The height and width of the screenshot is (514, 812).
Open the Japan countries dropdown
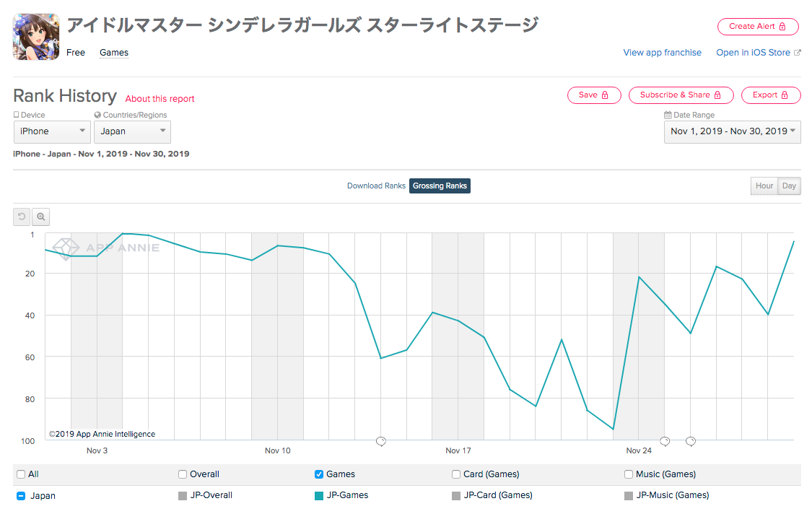pos(132,131)
